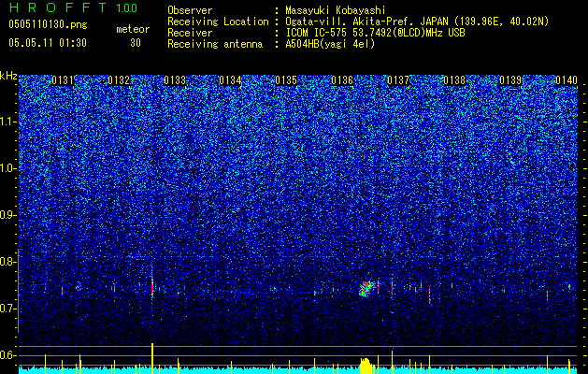Click the "Receiving Location" label
The height and width of the screenshot is (374, 588).
pyautogui.click(x=218, y=22)
